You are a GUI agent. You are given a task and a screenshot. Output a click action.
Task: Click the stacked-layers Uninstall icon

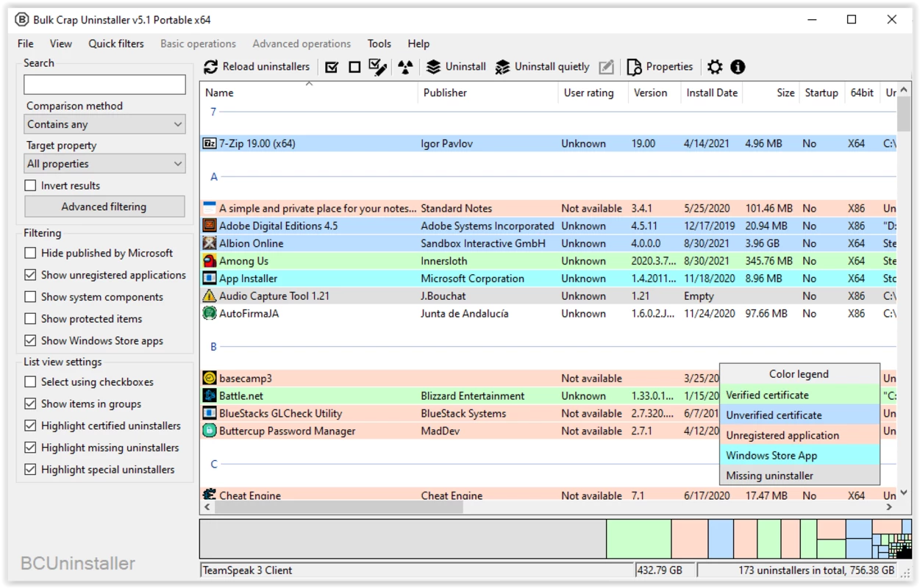[x=433, y=67]
